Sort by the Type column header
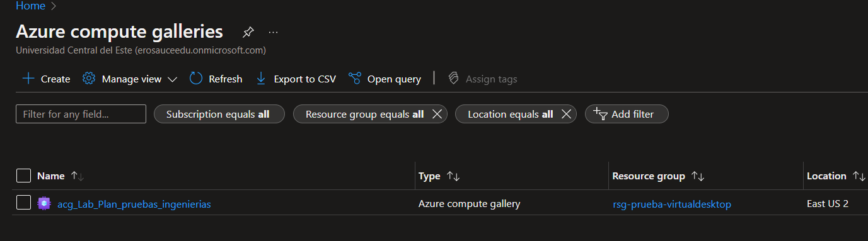 pyautogui.click(x=429, y=176)
